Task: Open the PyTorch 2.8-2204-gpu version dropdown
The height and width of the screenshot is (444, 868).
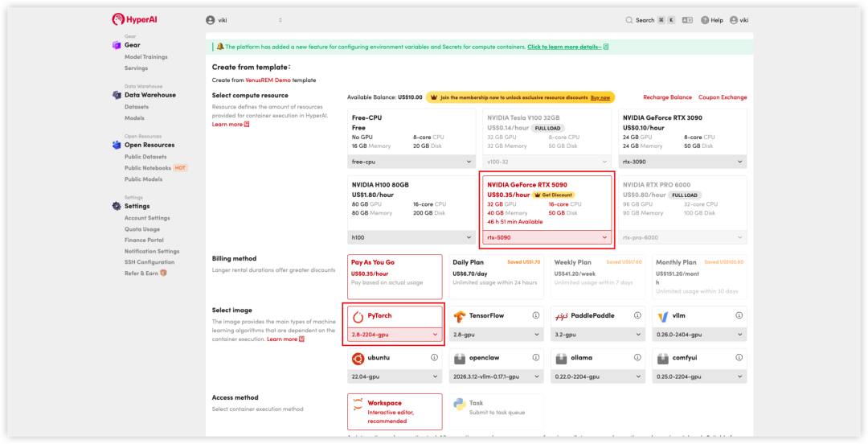Action: point(395,335)
